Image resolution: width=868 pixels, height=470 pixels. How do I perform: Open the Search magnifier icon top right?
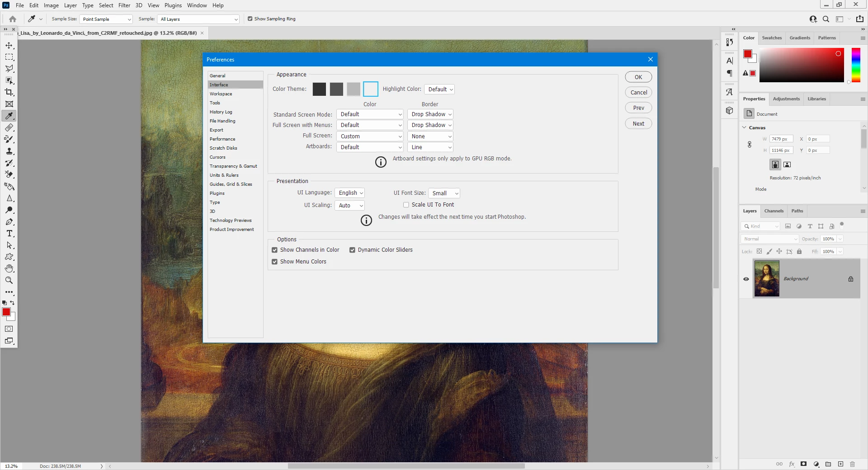coord(826,19)
